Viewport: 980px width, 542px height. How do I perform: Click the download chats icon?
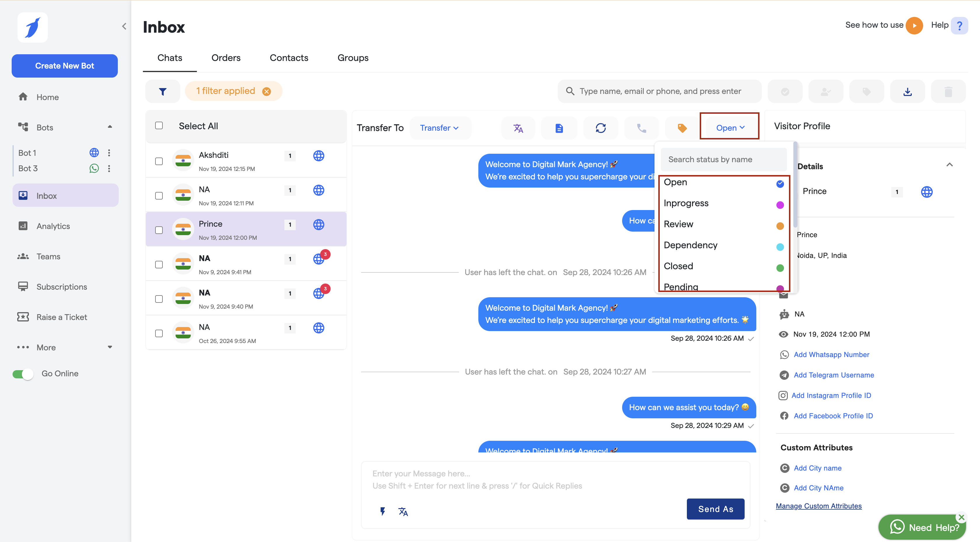pos(907,92)
